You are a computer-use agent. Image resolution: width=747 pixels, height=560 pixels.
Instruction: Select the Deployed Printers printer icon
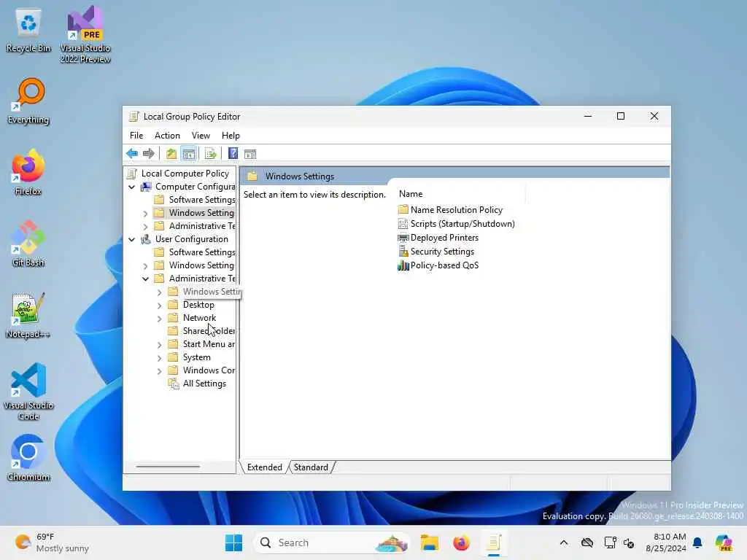pos(403,237)
